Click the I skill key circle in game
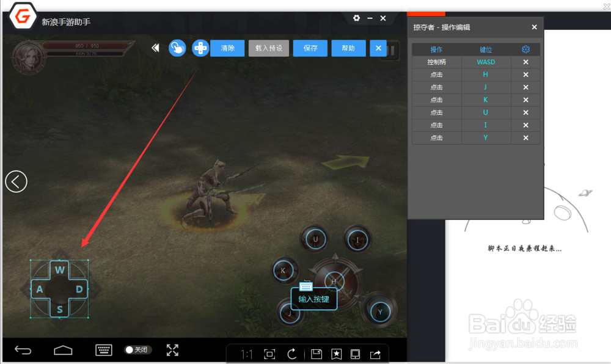Viewport: 611px width, 364px height. tap(357, 240)
